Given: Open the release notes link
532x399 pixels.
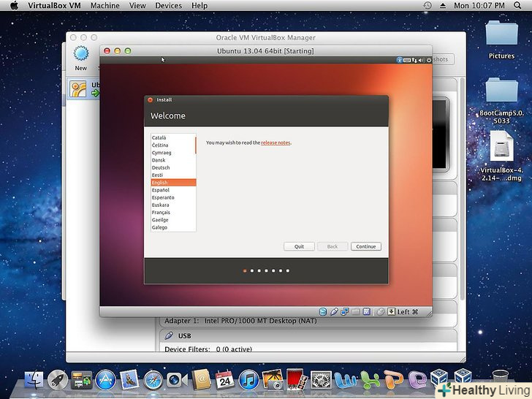Looking at the screenshot, I should 275,142.
